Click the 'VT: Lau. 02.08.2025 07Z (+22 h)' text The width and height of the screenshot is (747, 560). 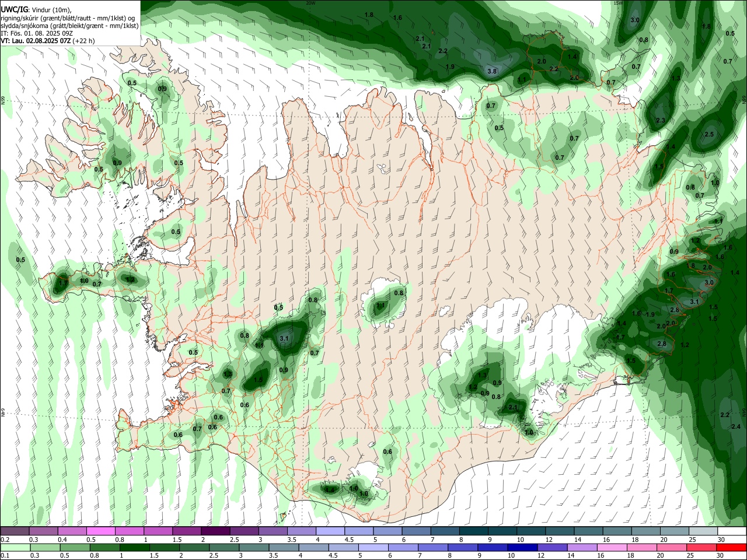click(x=48, y=41)
